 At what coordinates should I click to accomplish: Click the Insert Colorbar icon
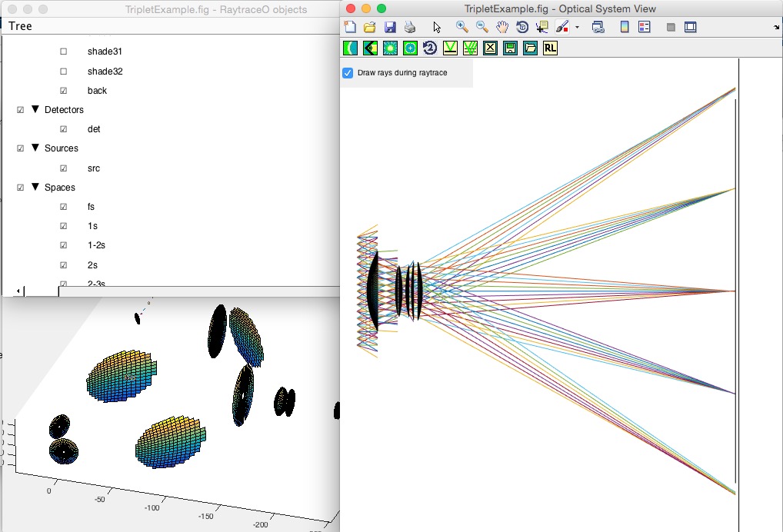click(625, 27)
